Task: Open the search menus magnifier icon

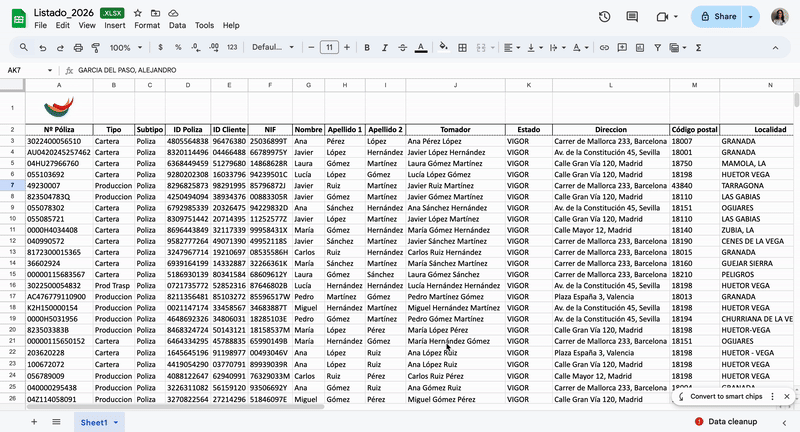Action: 24,47
